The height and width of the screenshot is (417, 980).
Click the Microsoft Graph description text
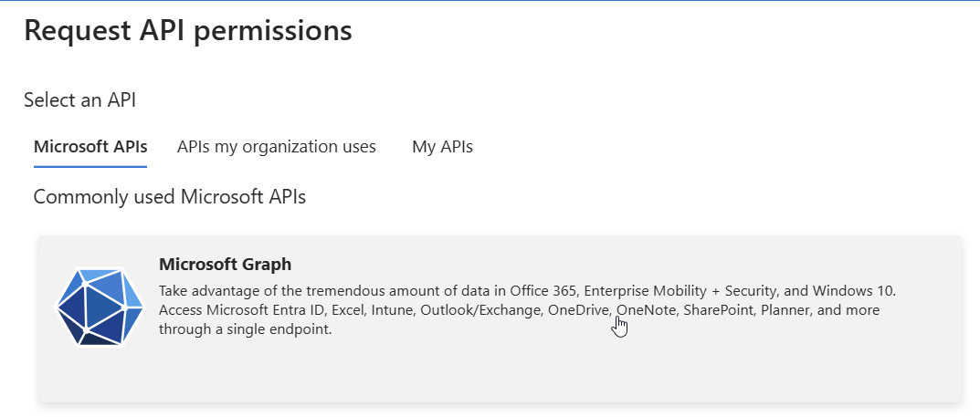click(528, 309)
